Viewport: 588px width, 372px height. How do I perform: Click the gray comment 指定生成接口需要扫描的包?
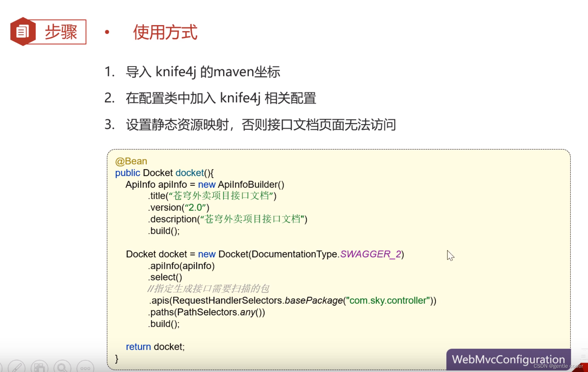pos(208,289)
